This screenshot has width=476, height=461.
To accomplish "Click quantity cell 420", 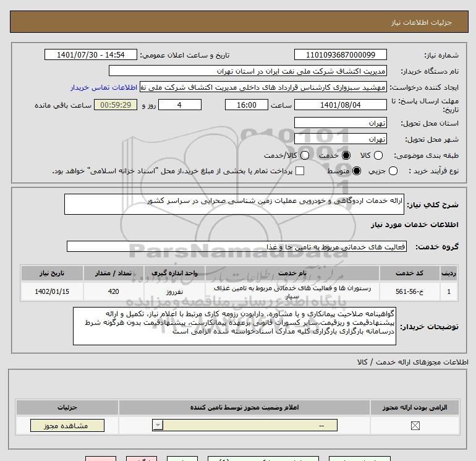I will click(114, 291).
